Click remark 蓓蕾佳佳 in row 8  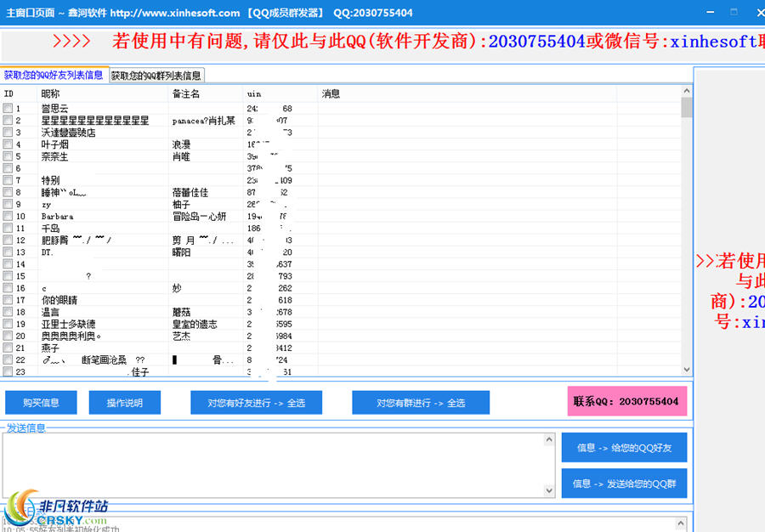click(190, 193)
